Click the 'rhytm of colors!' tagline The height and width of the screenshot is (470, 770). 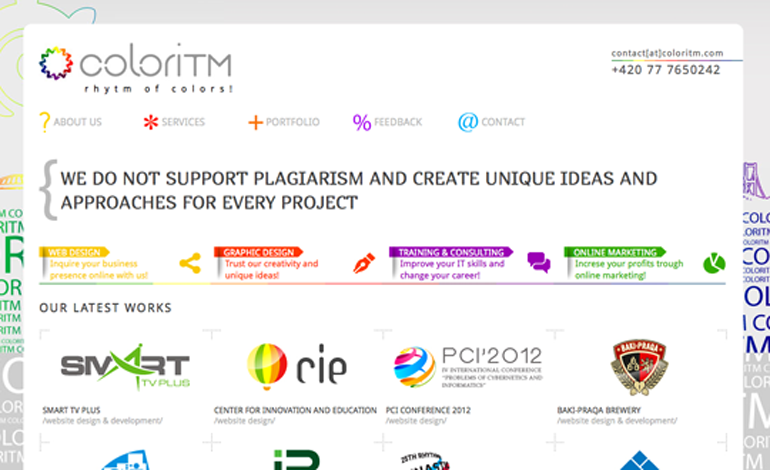(158, 89)
